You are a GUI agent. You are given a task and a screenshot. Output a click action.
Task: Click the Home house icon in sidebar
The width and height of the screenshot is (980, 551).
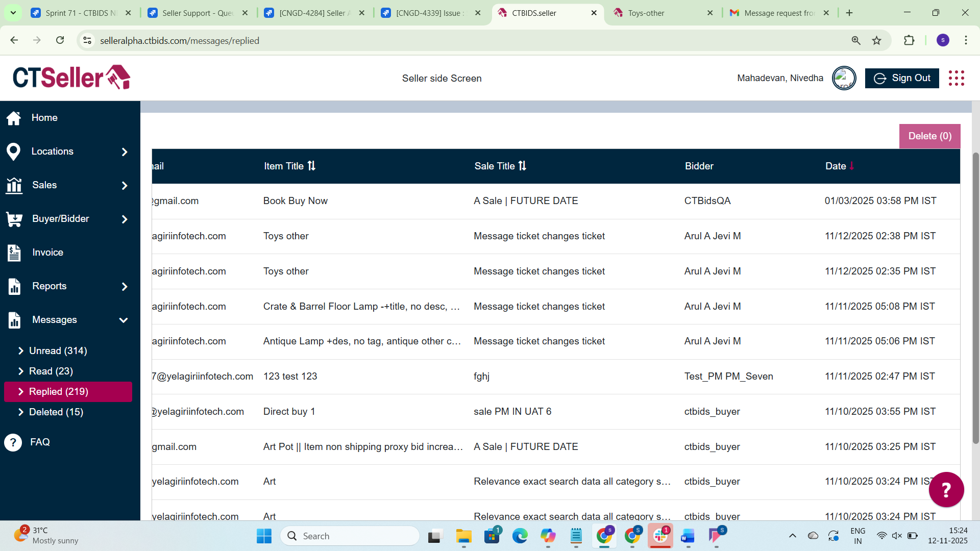[x=14, y=118]
